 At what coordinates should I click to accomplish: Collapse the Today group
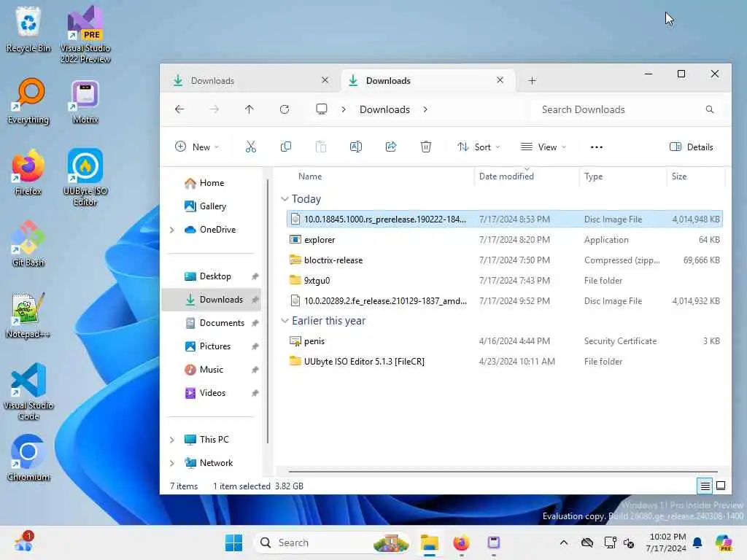[x=285, y=198]
